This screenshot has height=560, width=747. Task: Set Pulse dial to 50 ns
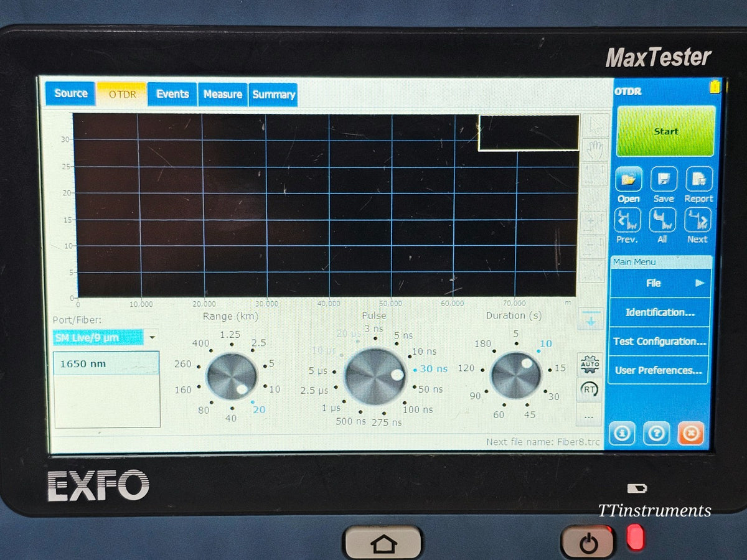pyautogui.click(x=431, y=390)
